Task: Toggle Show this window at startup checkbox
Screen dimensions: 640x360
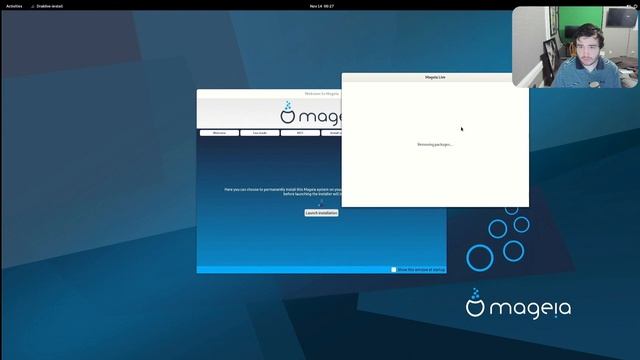Action: (x=393, y=270)
